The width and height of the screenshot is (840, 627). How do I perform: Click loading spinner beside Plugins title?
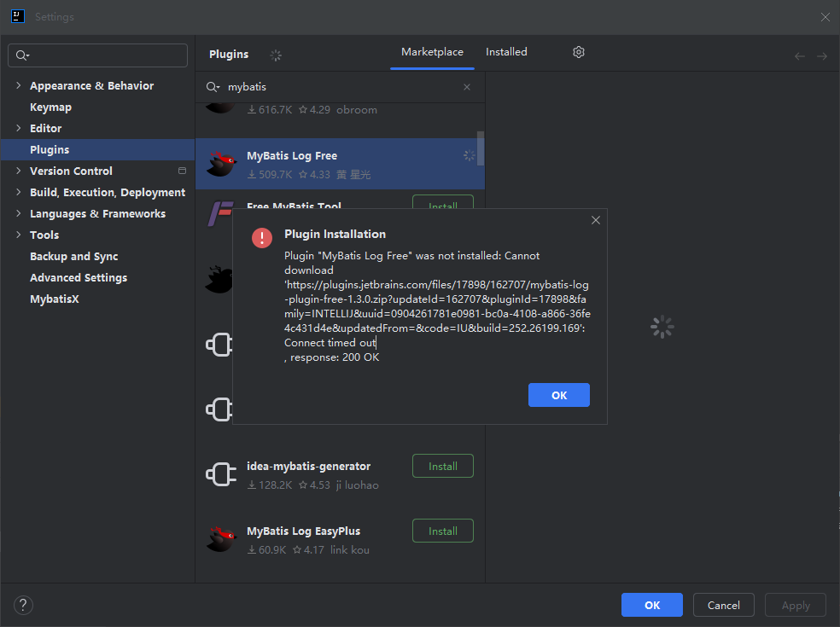276,55
